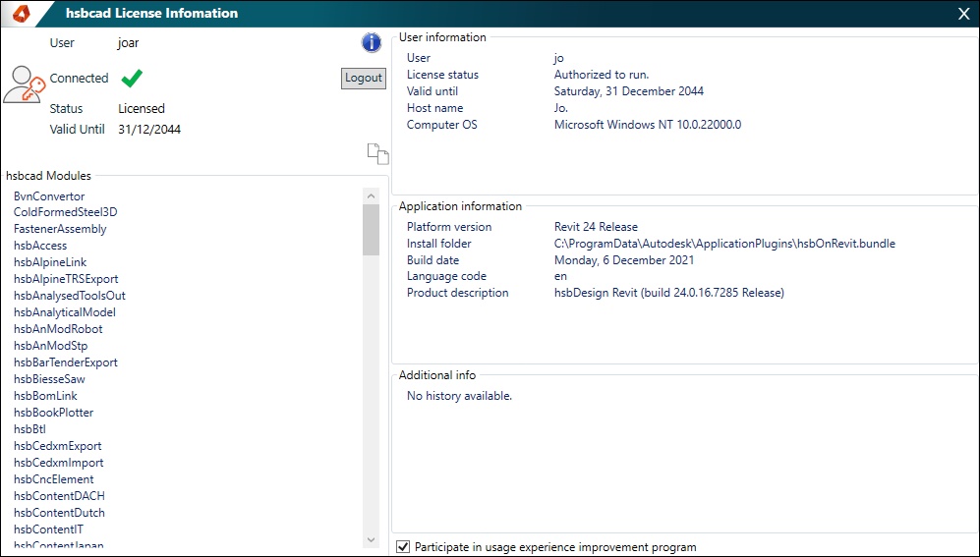Log out using the Logout button
980x557 pixels.
click(x=363, y=78)
